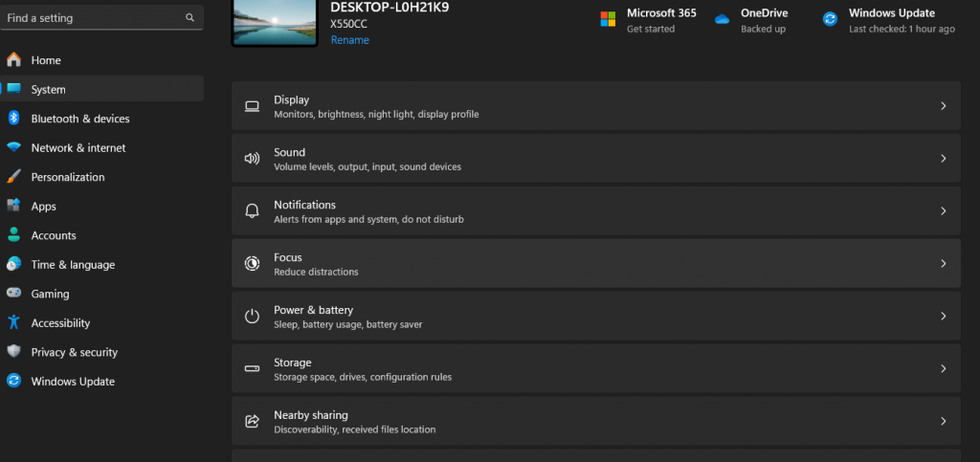The image size is (980, 462).
Task: Open the Sound settings title
Action: 289,152
